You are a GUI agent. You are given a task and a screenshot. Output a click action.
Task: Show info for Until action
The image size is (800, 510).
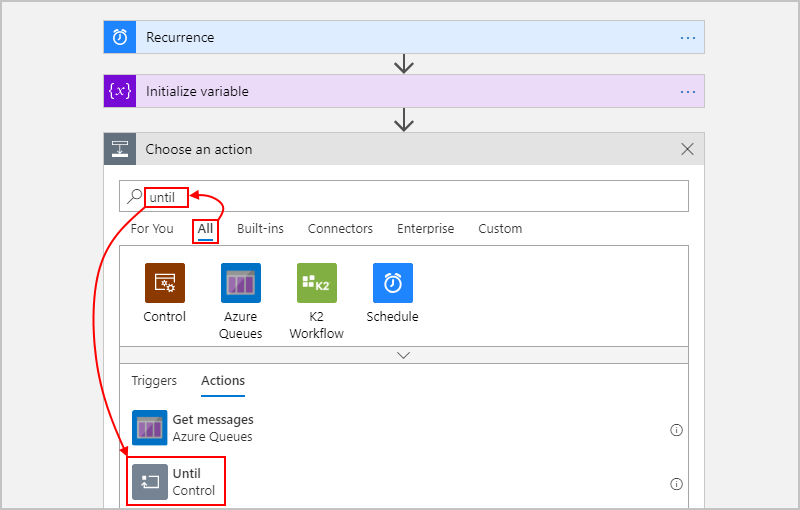click(676, 484)
